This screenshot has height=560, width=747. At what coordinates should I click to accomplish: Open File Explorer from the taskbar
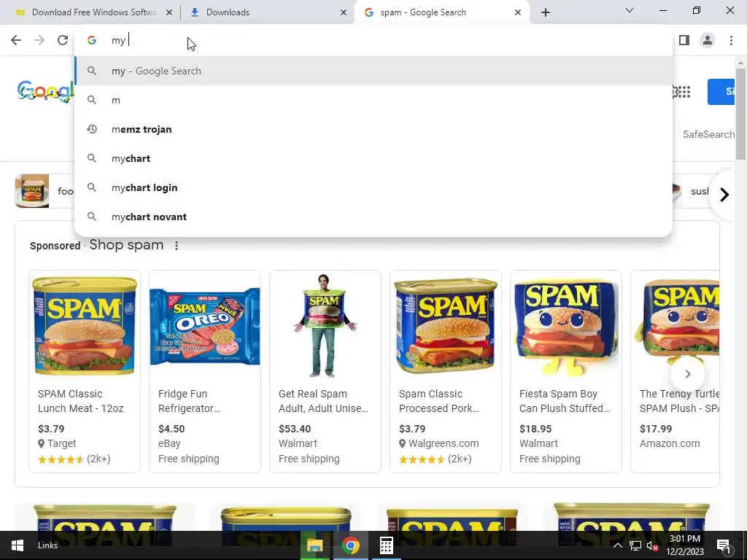click(x=315, y=545)
